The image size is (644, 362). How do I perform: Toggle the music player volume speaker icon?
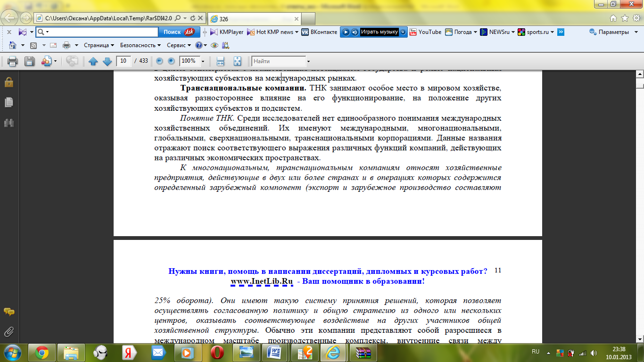354,32
